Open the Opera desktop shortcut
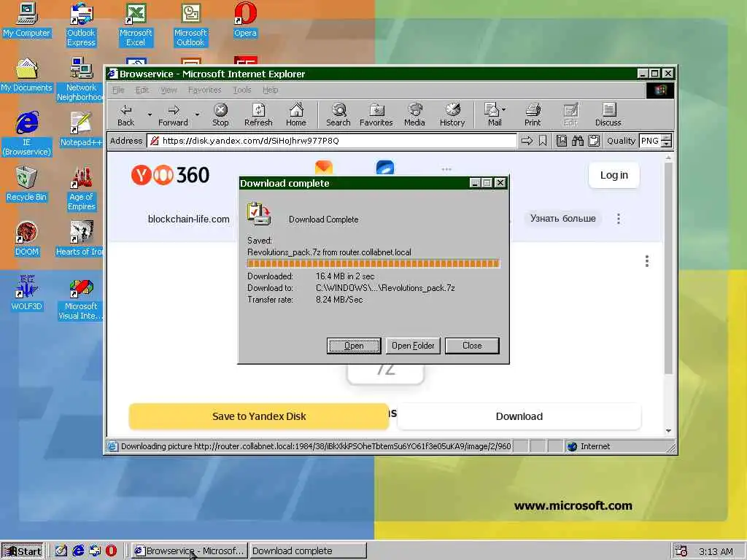Image resolution: width=747 pixels, height=560 pixels. 245,20
